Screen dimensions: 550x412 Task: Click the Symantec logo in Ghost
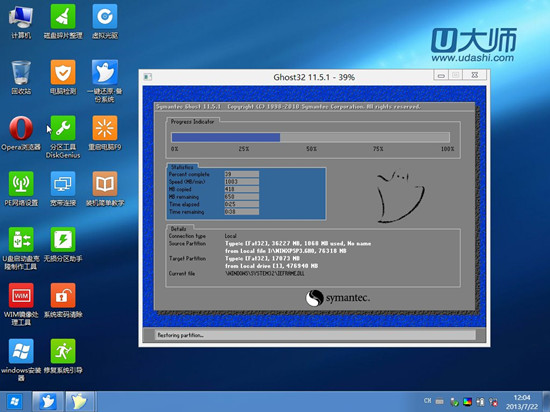(x=337, y=298)
